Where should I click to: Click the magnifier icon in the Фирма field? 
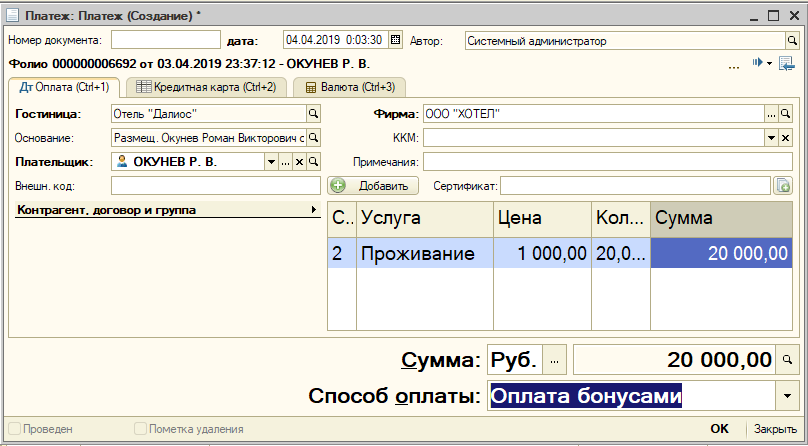(x=785, y=114)
